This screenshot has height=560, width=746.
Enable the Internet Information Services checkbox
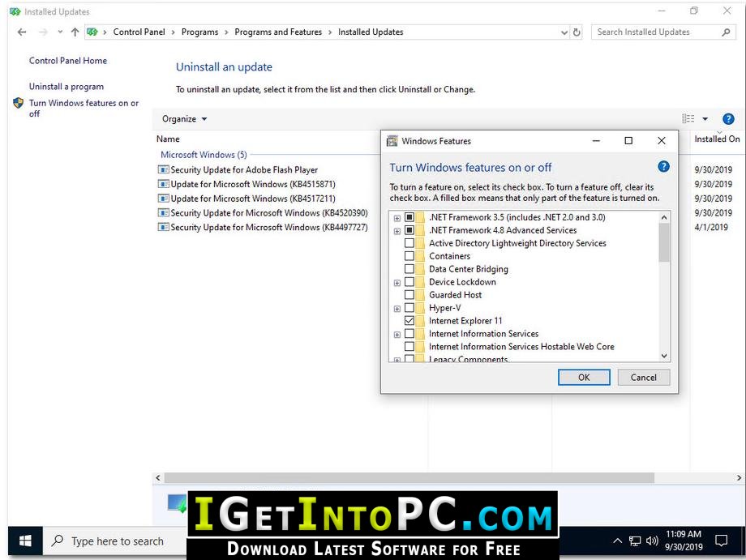pyautogui.click(x=409, y=333)
